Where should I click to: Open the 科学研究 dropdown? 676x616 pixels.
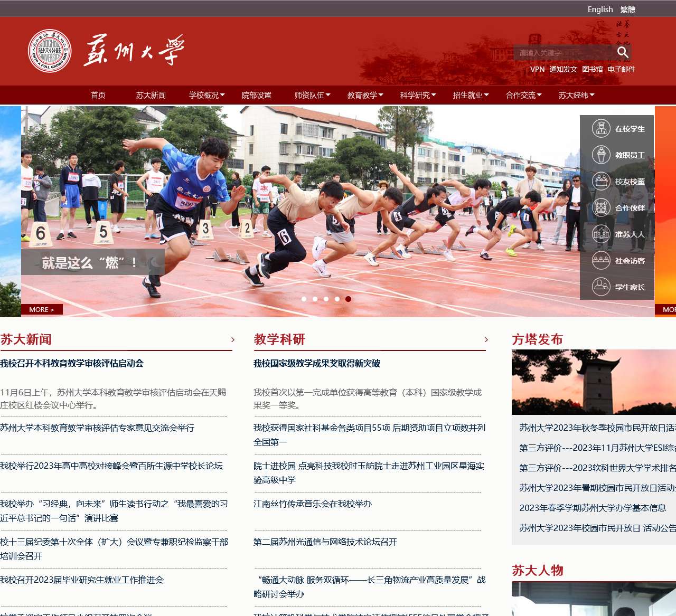(415, 95)
